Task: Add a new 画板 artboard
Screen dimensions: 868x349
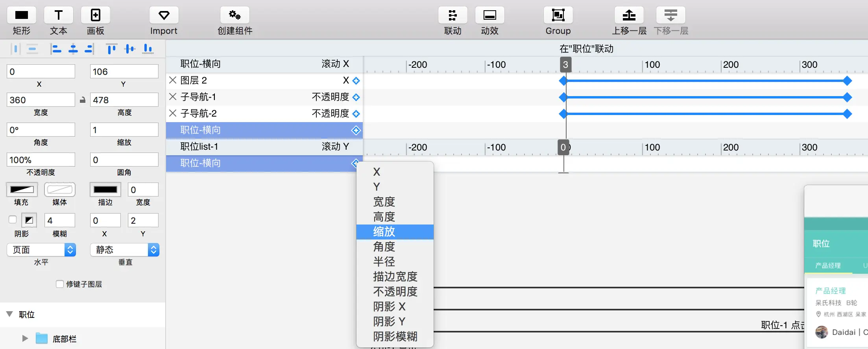Action: [x=95, y=15]
